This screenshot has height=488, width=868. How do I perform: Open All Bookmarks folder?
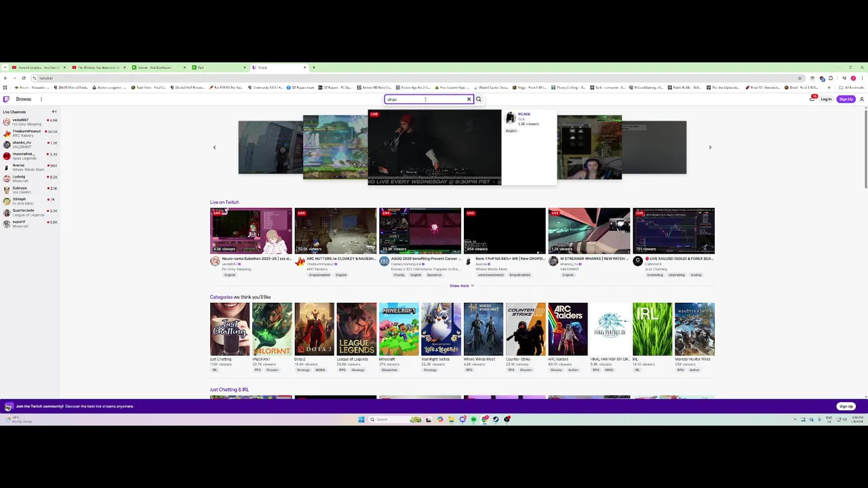point(852,87)
